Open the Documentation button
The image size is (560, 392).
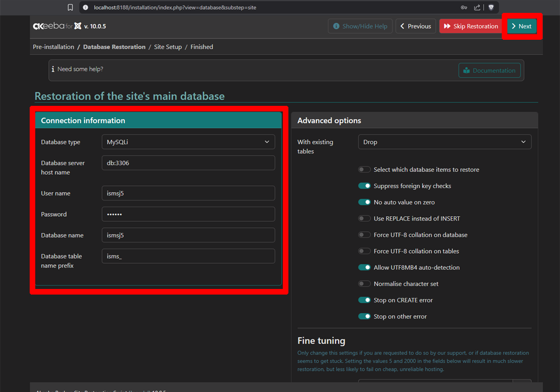click(489, 71)
